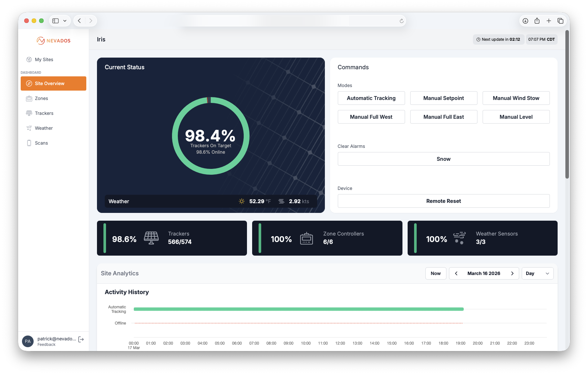Open the Day interval dropdown
588x375 pixels.
coord(537,273)
